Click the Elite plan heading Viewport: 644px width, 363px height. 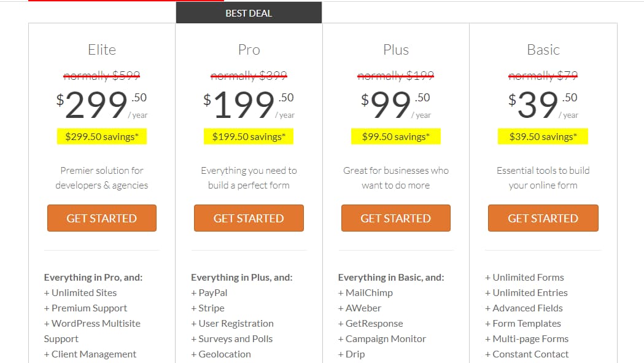pos(101,49)
